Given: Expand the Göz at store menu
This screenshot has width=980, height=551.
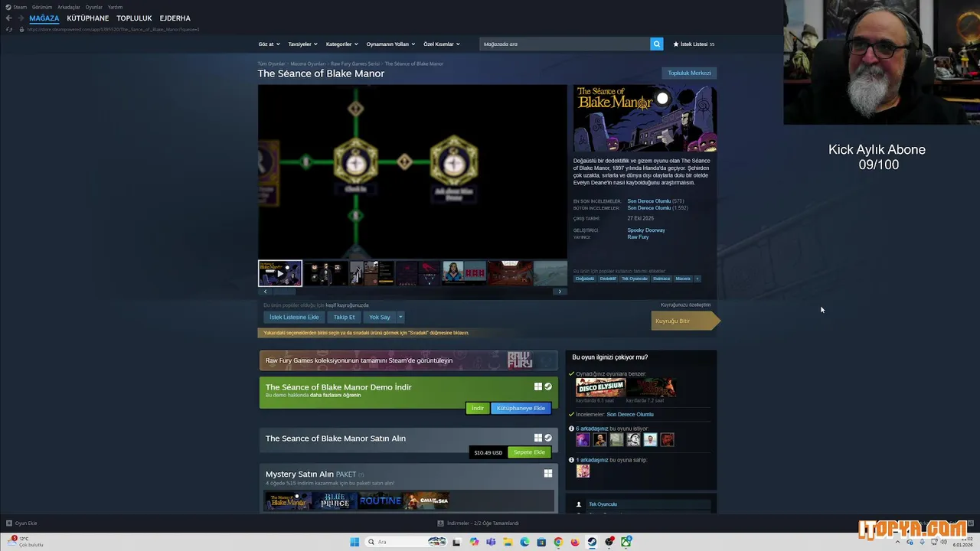Looking at the screenshot, I should click(x=269, y=44).
